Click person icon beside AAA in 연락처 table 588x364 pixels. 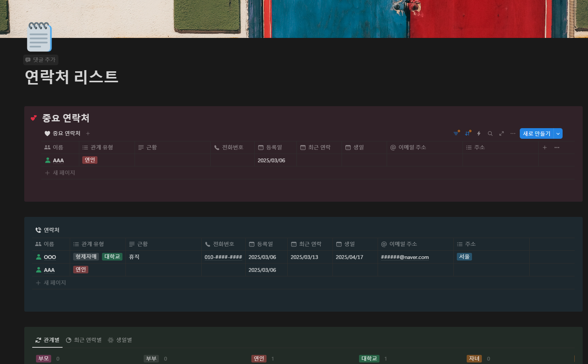coord(39,270)
